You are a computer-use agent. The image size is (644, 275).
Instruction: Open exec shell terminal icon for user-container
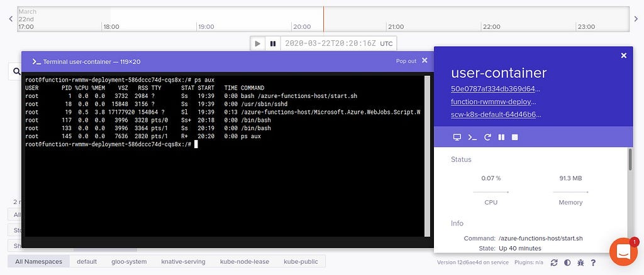(472, 137)
